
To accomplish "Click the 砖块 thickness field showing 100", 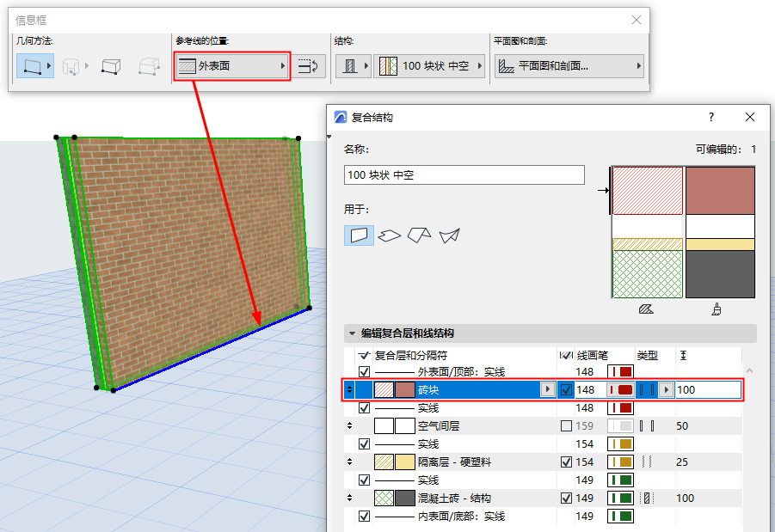I will pos(708,389).
